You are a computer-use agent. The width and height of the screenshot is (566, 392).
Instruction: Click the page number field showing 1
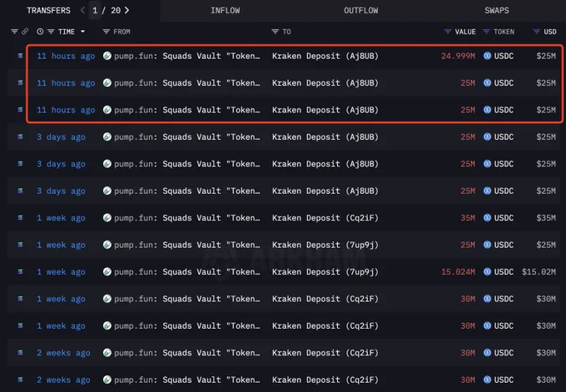[95, 11]
